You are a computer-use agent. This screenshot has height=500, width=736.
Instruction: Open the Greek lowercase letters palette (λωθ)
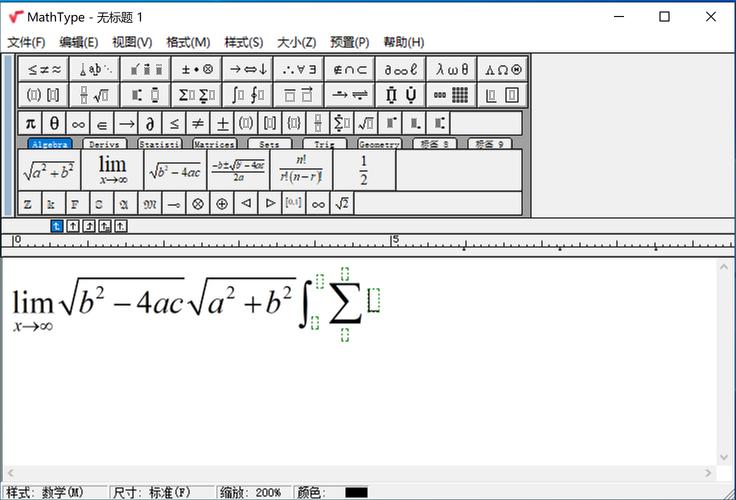[452, 69]
